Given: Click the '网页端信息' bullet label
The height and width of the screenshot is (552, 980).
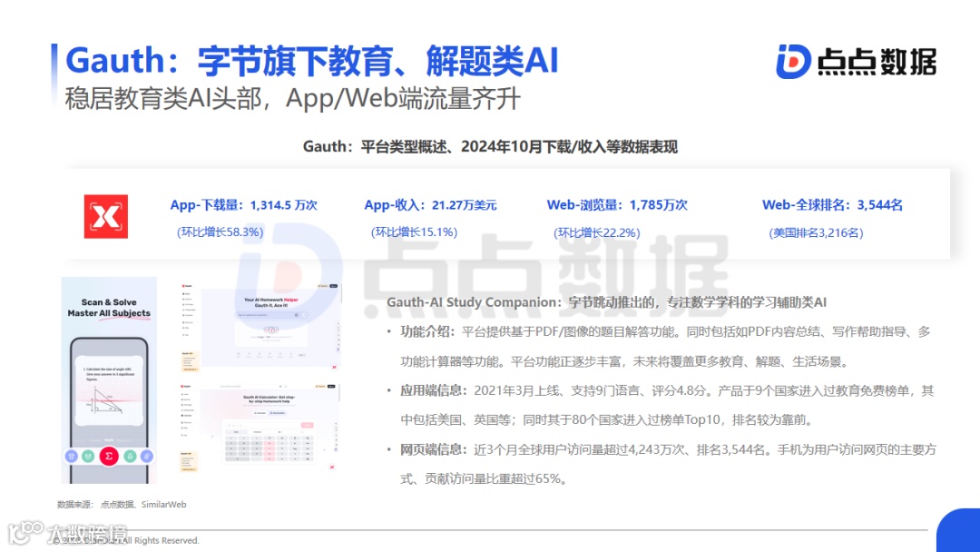Looking at the screenshot, I should [x=434, y=449].
